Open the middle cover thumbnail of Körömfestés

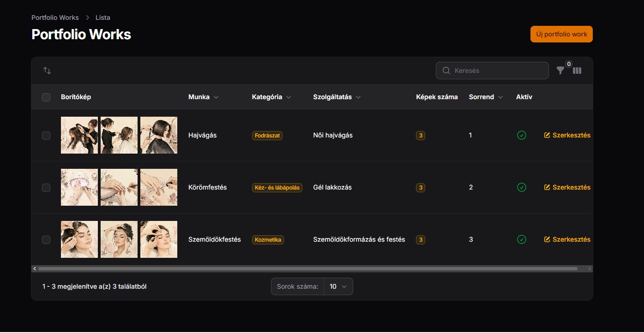click(x=119, y=187)
